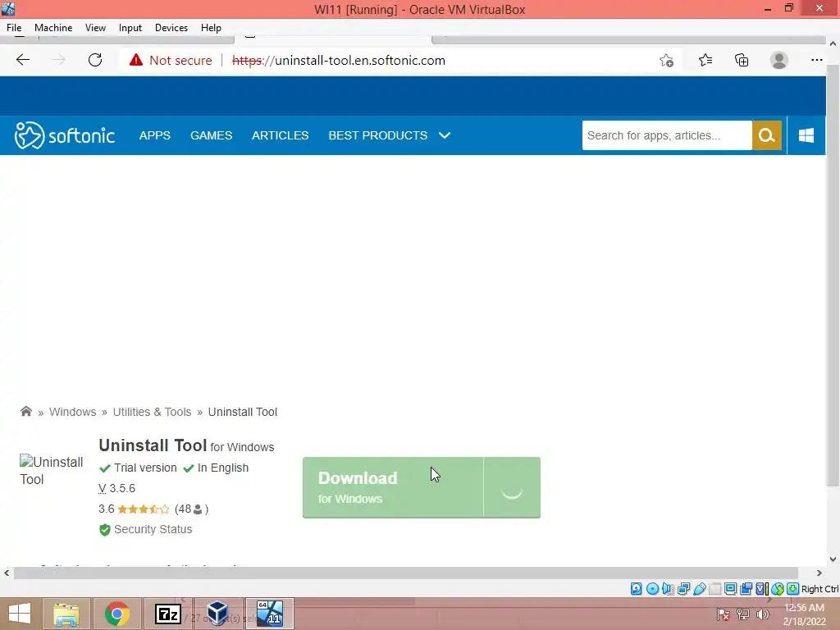Click the Security Status text
This screenshot has width=840, height=630.
pyautogui.click(x=153, y=529)
